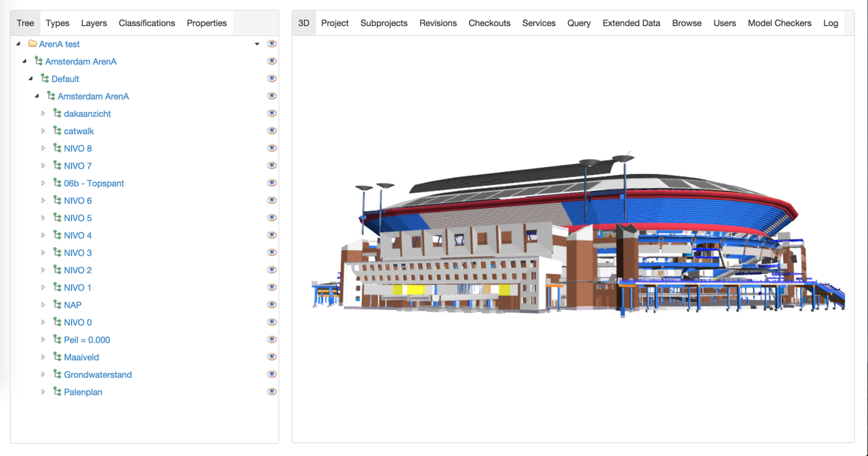The image size is (868, 456).
Task: Expand the Peil = 0.000 tree node
Action: click(x=43, y=339)
